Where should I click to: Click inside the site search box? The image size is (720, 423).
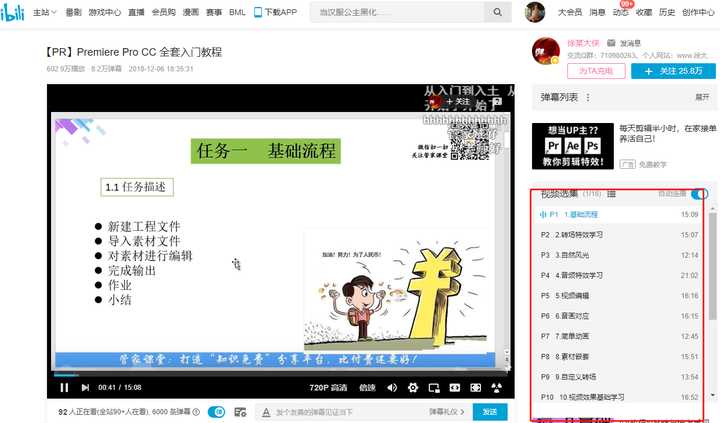pyautogui.click(x=397, y=12)
